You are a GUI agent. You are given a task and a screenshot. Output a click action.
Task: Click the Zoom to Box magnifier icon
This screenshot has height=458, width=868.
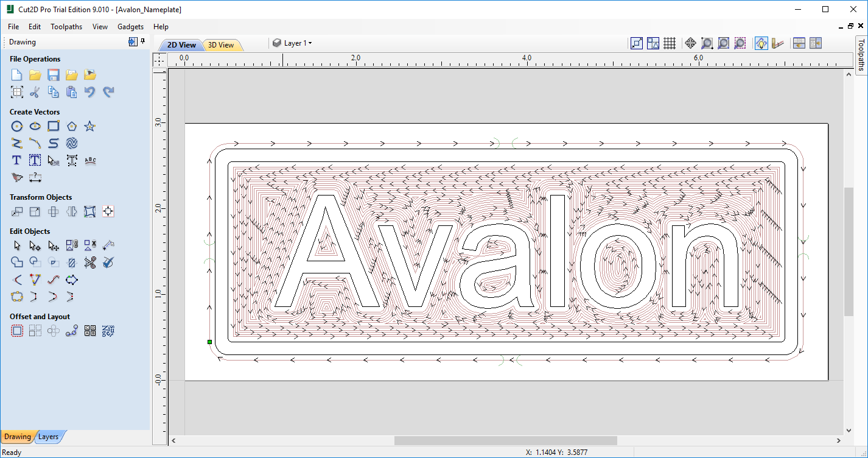coord(707,43)
